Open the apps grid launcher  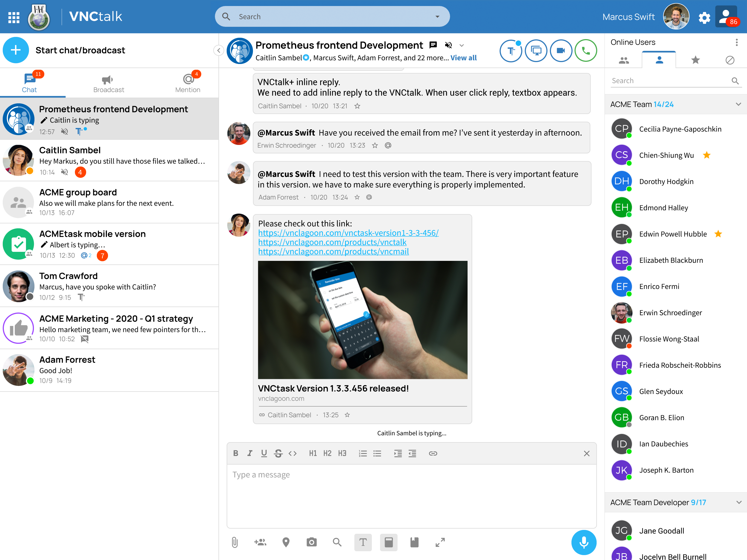pos(14,17)
